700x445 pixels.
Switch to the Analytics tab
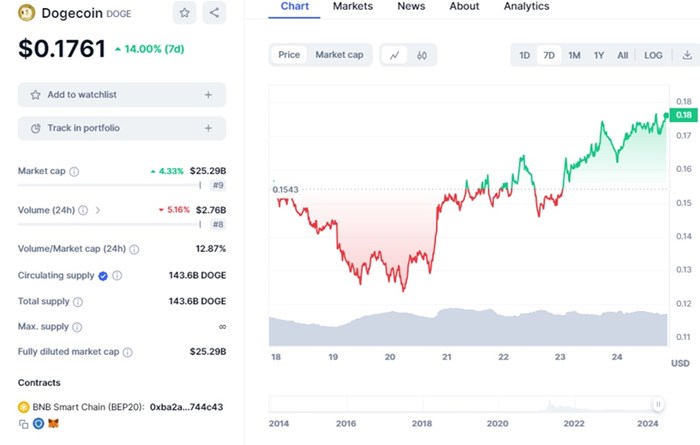click(526, 7)
